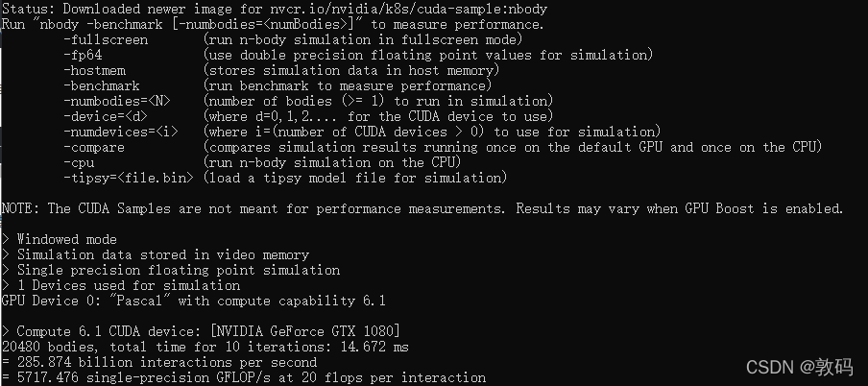Screen dimensions: 868x386
Task: Click the "GPU Device 0" Pascal line
Action: pos(193,301)
